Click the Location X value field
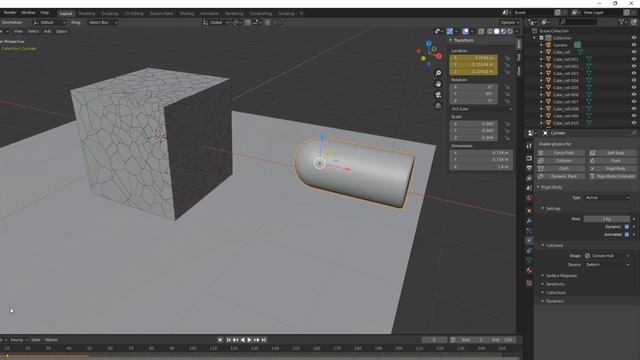The height and width of the screenshot is (360, 640). pos(473,58)
